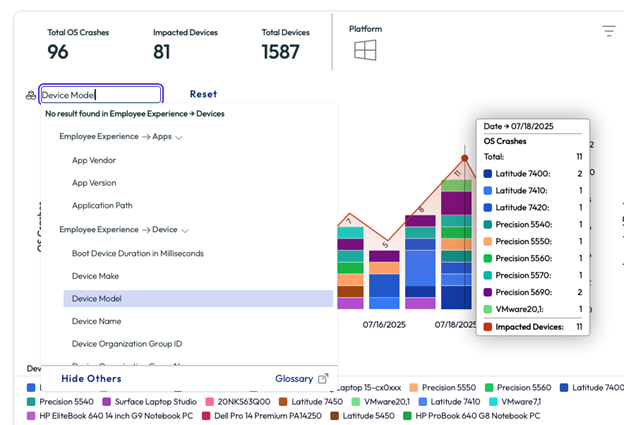Screen dimensions: 624x425
Task: Toggle Precision 5540 legend entry
Action: tap(60, 402)
